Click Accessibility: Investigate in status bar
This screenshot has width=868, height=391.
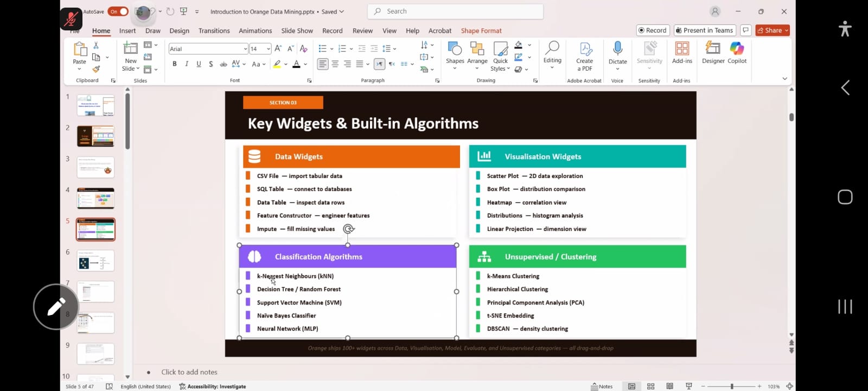click(x=213, y=387)
